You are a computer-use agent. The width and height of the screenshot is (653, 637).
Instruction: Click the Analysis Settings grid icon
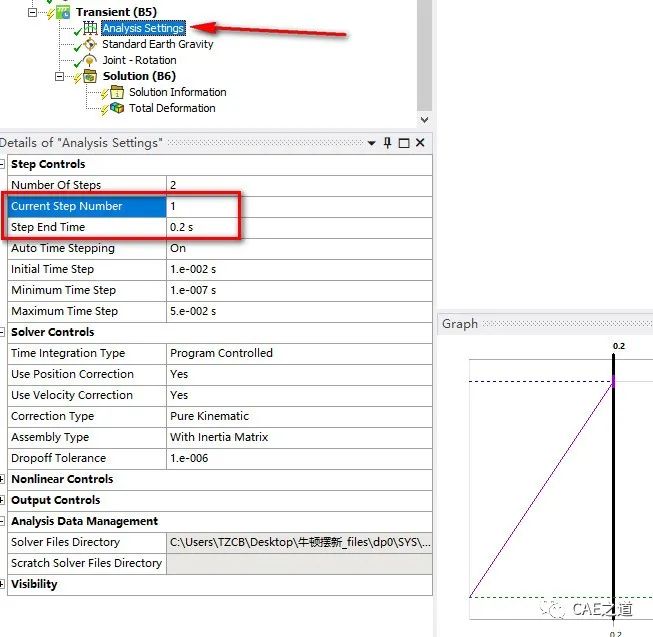click(x=90, y=28)
